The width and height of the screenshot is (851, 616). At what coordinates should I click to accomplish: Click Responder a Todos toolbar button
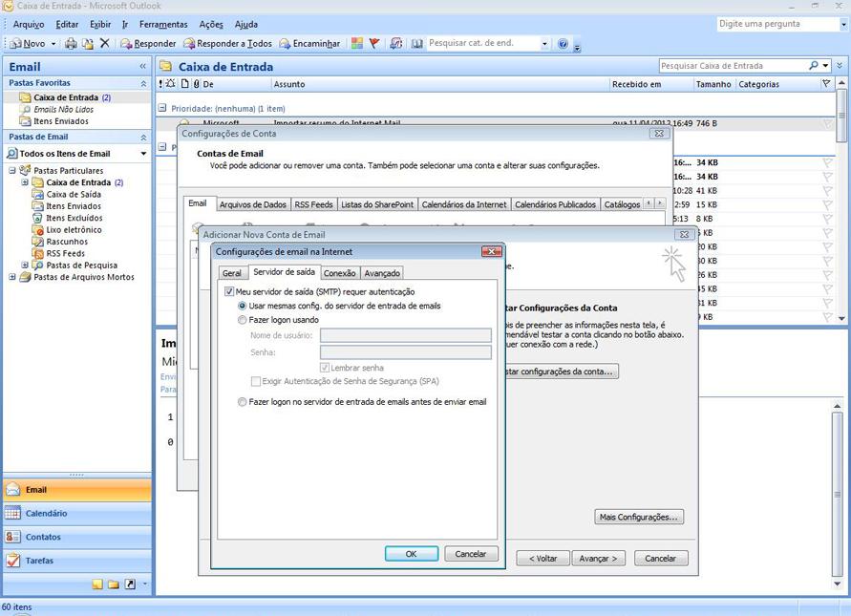227,43
